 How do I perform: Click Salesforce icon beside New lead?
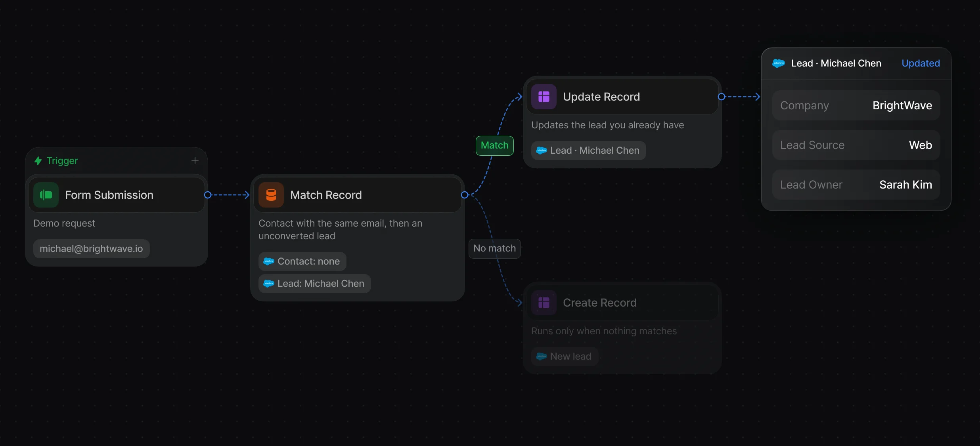pyautogui.click(x=542, y=356)
